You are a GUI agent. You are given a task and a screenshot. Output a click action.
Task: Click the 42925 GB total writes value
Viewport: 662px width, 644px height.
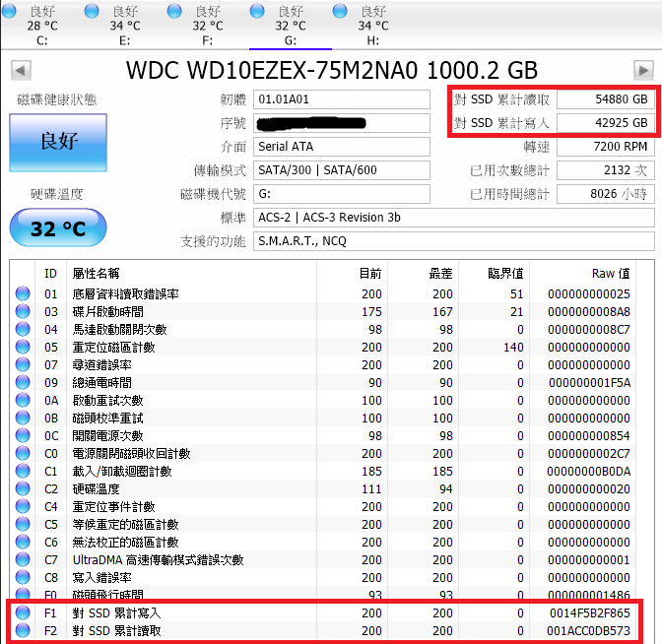pos(606,123)
